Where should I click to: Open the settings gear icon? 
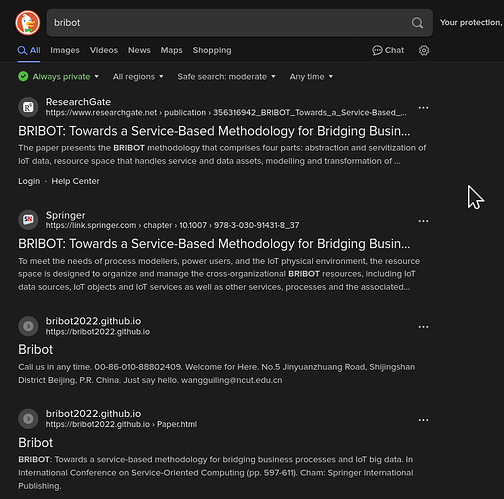(x=424, y=50)
